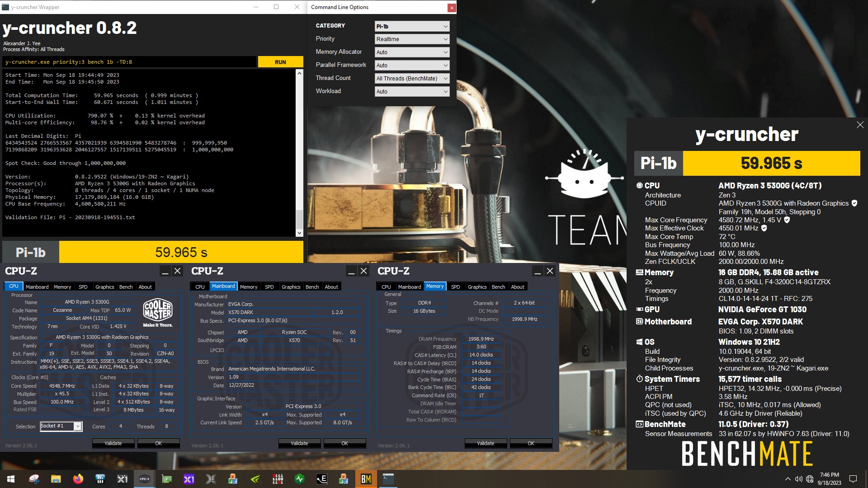Open the volume control in the system tray
868x488 pixels.
coord(799,479)
